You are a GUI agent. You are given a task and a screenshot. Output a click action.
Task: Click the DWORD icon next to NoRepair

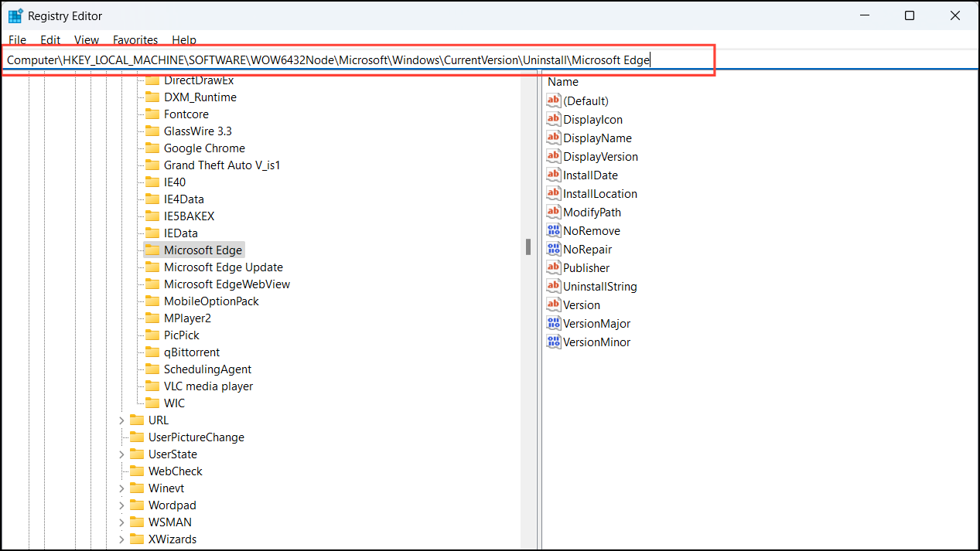click(x=554, y=249)
